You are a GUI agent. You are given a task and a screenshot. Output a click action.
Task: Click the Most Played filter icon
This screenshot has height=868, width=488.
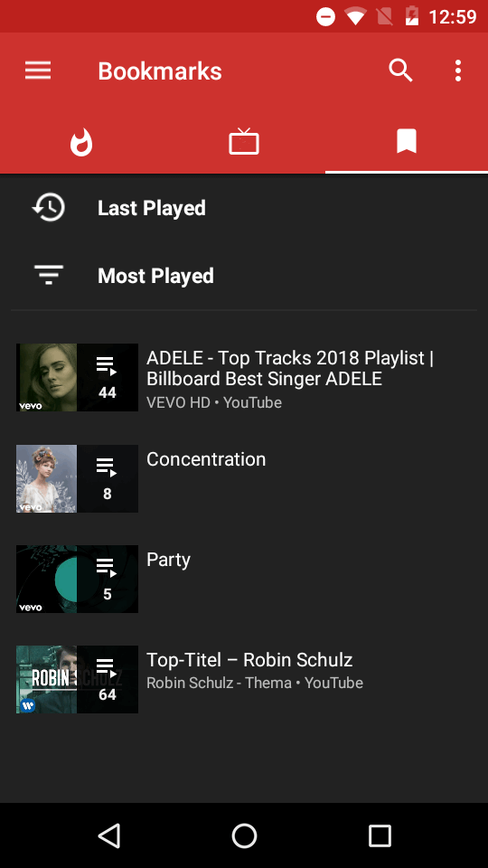point(49,275)
